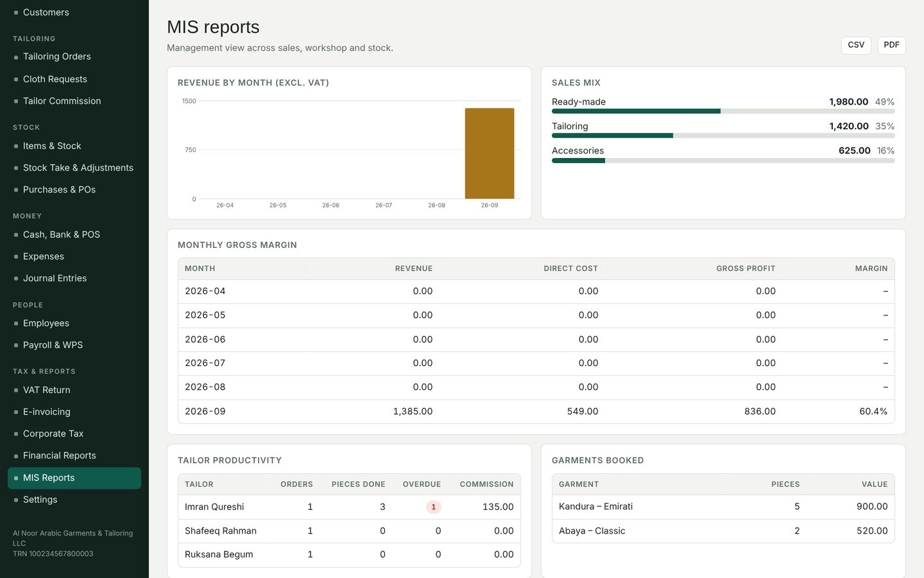Screen dimensions: 924x578
Task: Click the Accessories sales mix bar
Action: pyautogui.click(x=723, y=161)
